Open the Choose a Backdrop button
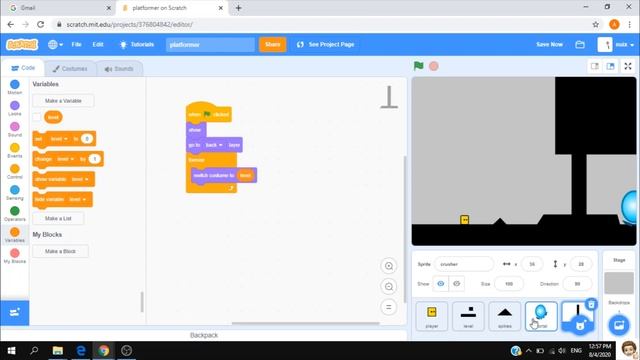 pyautogui.click(x=619, y=325)
